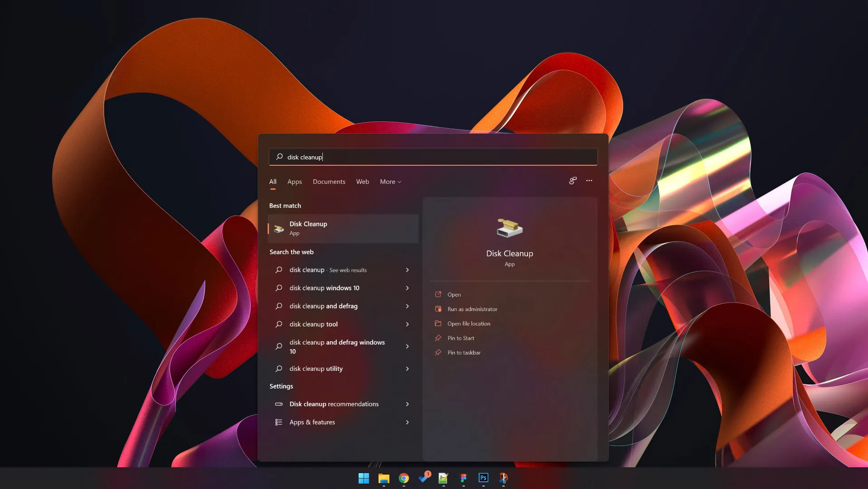Screen dimensions: 868x489
Task: Choose Open file location option
Action: point(469,324)
